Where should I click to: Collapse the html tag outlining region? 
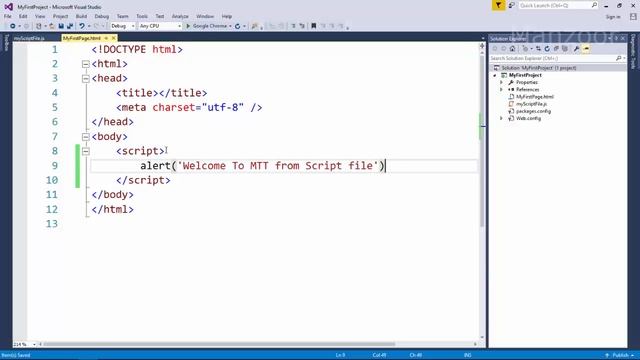pyautogui.click(x=85, y=64)
